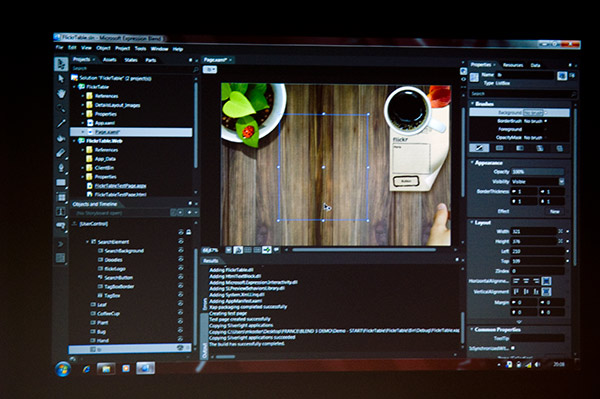Choose the solid color brush icon
This screenshot has width=600, height=399.
click(499, 148)
